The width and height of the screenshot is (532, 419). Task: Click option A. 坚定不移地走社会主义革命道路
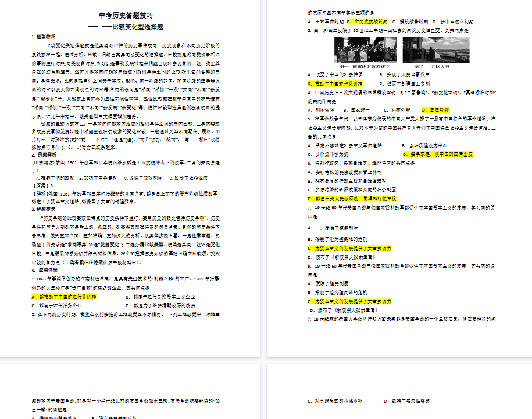[x=345, y=145]
